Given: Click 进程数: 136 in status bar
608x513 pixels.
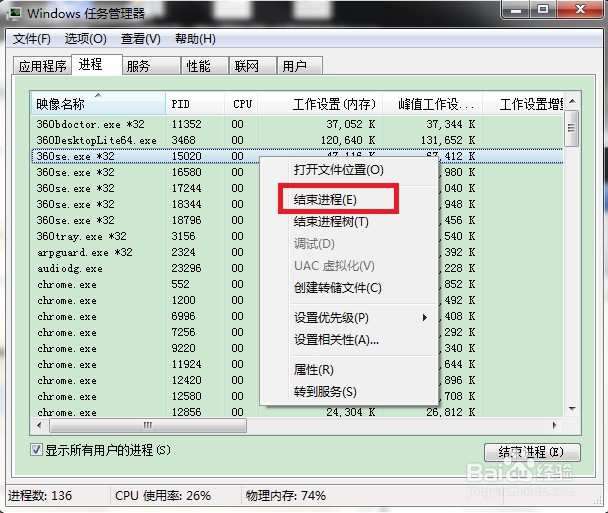Looking at the screenshot, I should coord(40,496).
